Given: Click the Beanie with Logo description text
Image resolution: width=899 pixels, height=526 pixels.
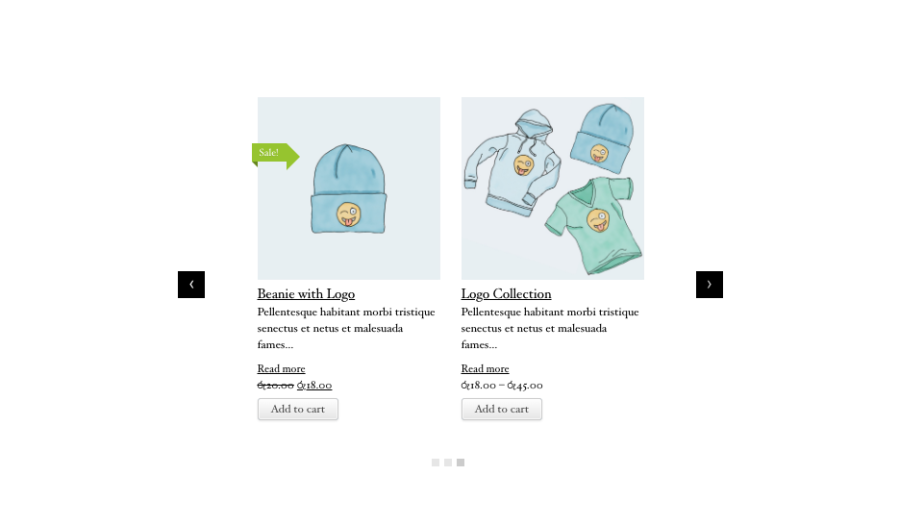Looking at the screenshot, I should click(346, 328).
